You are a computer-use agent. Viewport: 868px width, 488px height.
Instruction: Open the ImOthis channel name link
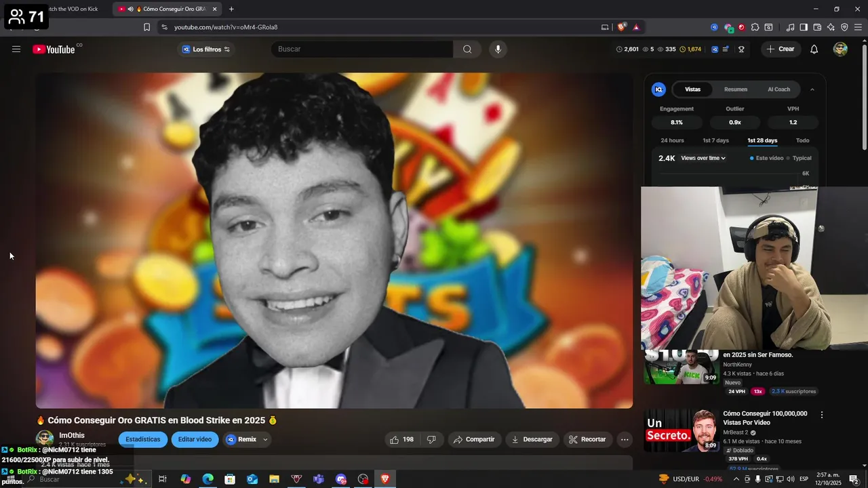tap(72, 435)
